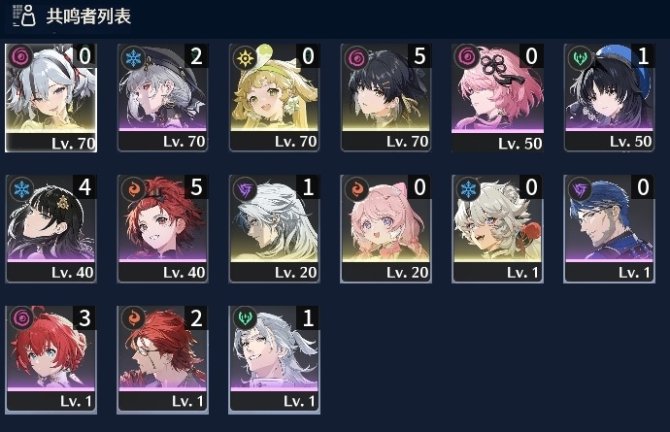
Task: Select the black-haired Lv. 70 character with count 5
Action: click(x=386, y=98)
